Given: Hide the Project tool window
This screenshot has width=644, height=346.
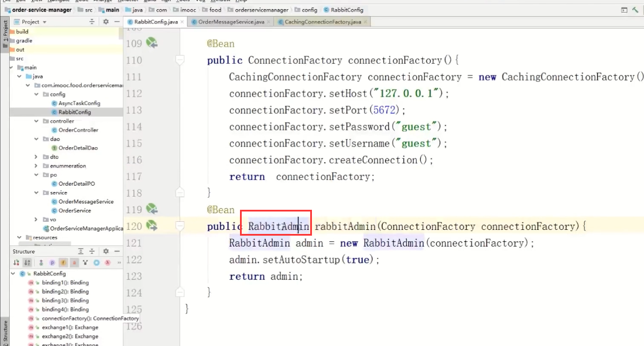Looking at the screenshot, I should tap(117, 22).
